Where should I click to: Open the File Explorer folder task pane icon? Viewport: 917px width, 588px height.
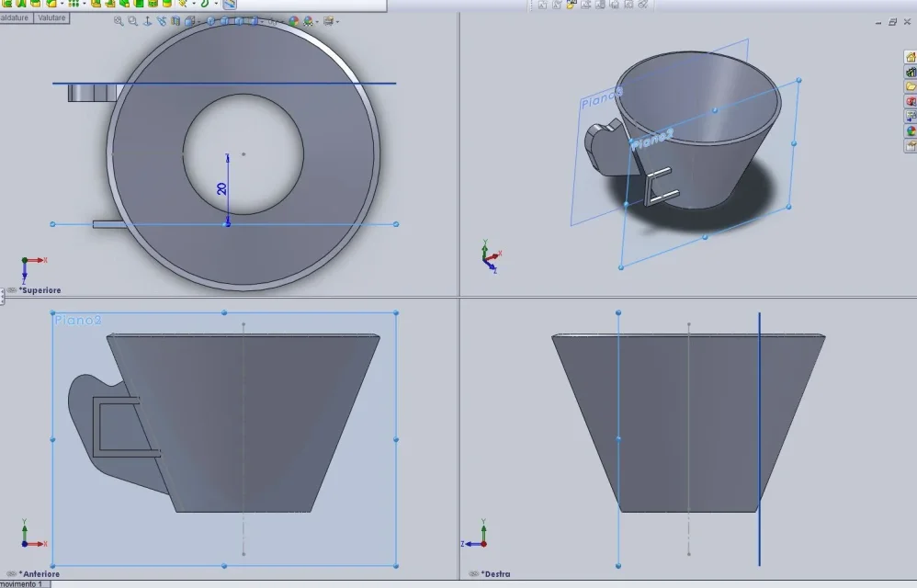[x=911, y=86]
